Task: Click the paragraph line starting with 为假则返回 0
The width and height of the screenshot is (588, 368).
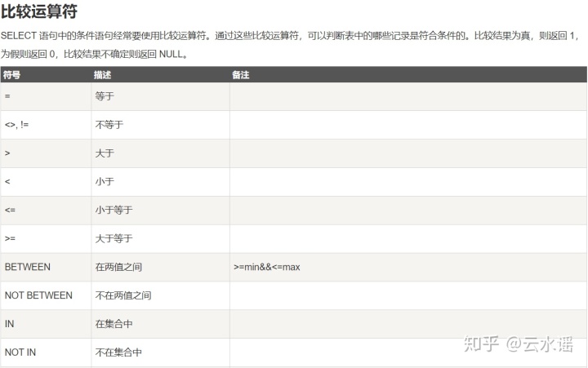Action: pos(94,55)
